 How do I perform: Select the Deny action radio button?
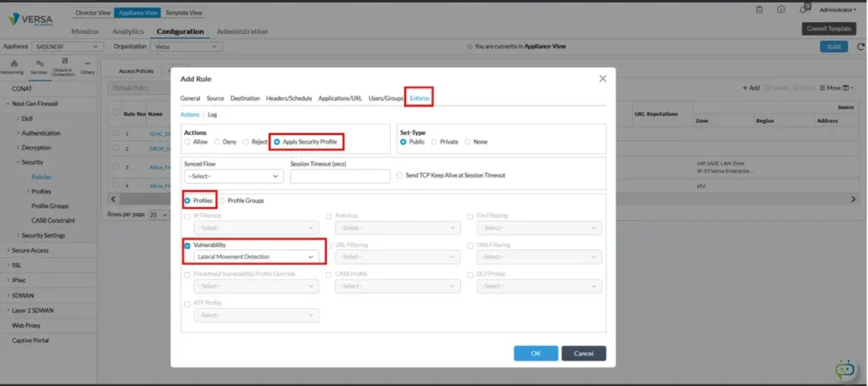click(218, 142)
